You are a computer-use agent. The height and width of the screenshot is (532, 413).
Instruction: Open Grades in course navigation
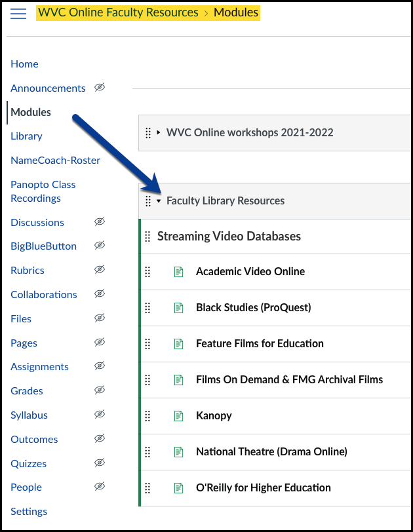coord(27,391)
